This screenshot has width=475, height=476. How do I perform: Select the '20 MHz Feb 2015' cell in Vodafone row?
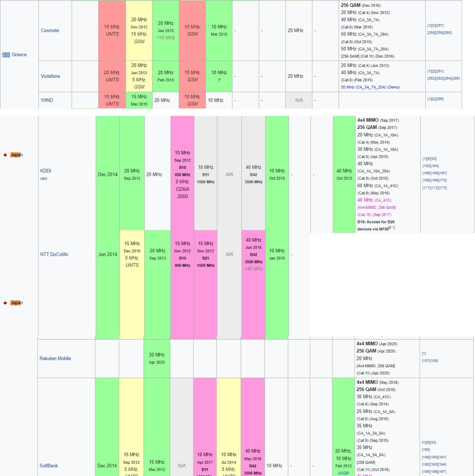(x=166, y=76)
